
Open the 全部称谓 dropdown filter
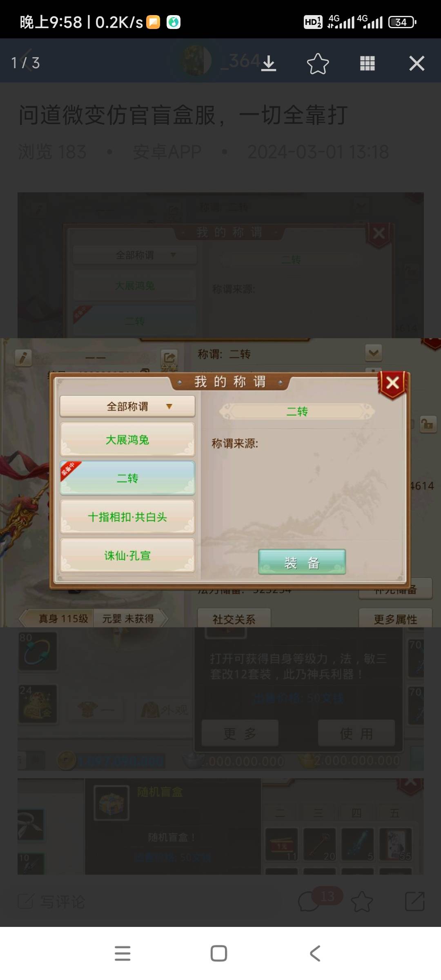click(127, 406)
